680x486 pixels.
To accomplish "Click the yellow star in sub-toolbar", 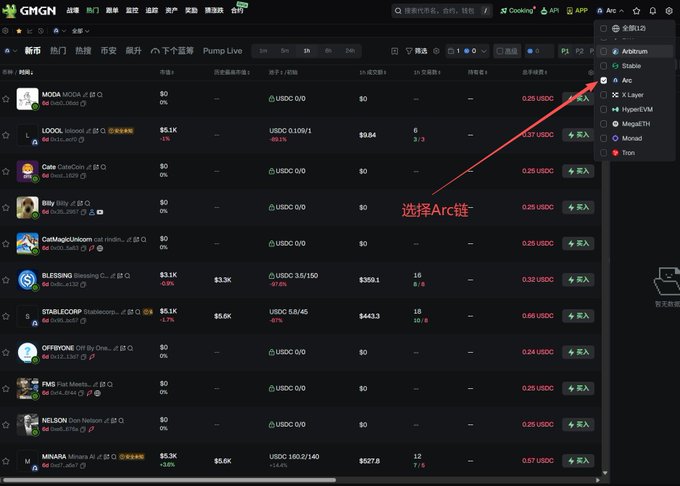I will tap(19, 31).
